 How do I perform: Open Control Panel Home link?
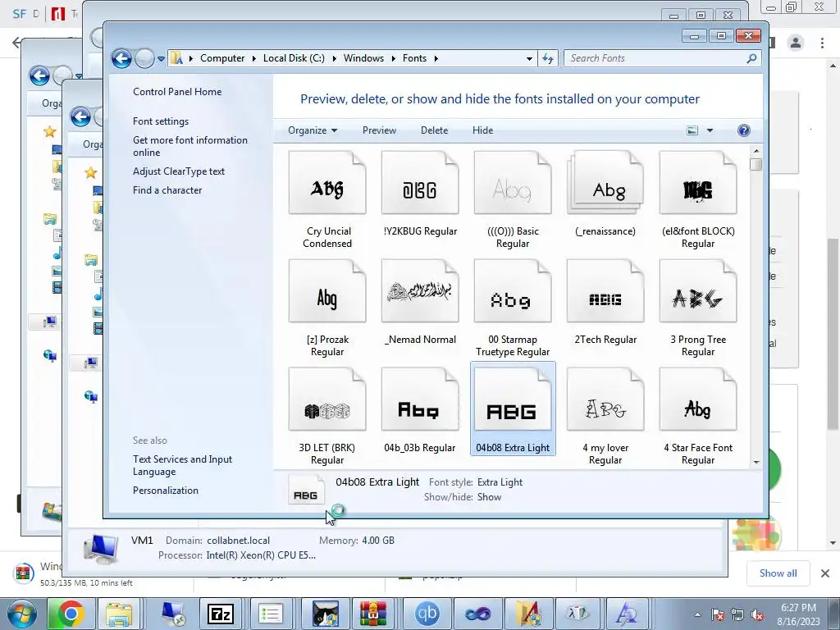pyautogui.click(x=177, y=92)
